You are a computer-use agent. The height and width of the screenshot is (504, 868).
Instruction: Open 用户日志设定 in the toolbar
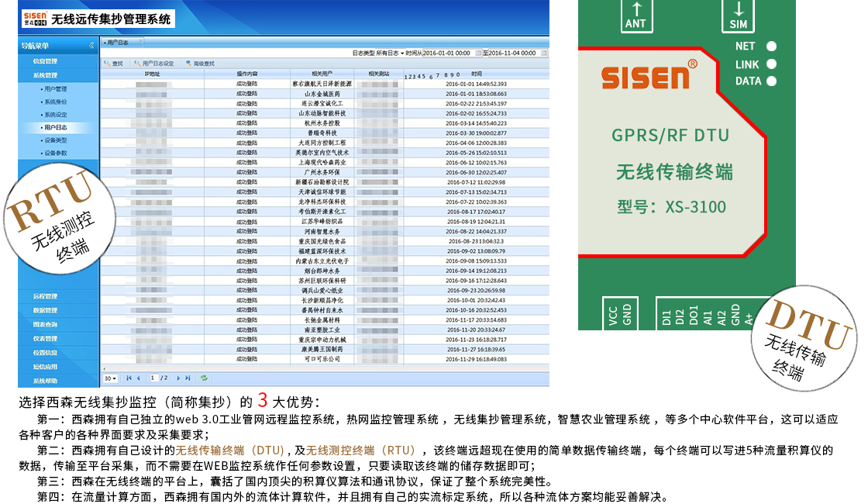[x=153, y=64]
